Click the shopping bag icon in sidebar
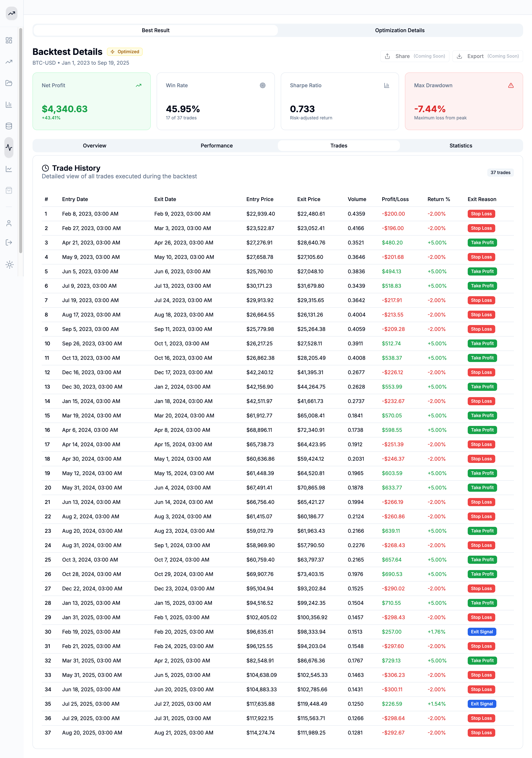Screen dimensions: 532x758 pyautogui.click(x=9, y=190)
